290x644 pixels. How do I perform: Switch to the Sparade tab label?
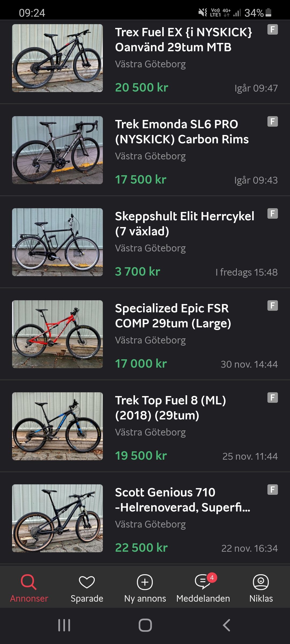(x=87, y=599)
